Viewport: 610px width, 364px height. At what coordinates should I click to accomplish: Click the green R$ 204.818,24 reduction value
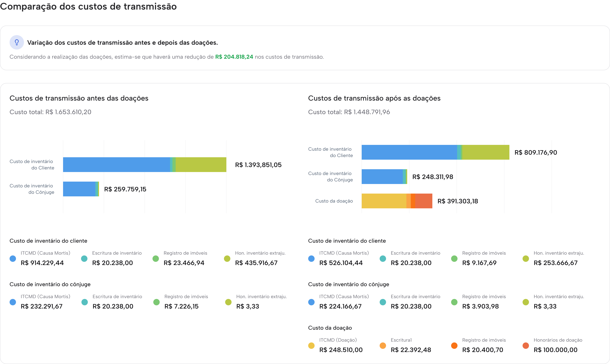[234, 57]
